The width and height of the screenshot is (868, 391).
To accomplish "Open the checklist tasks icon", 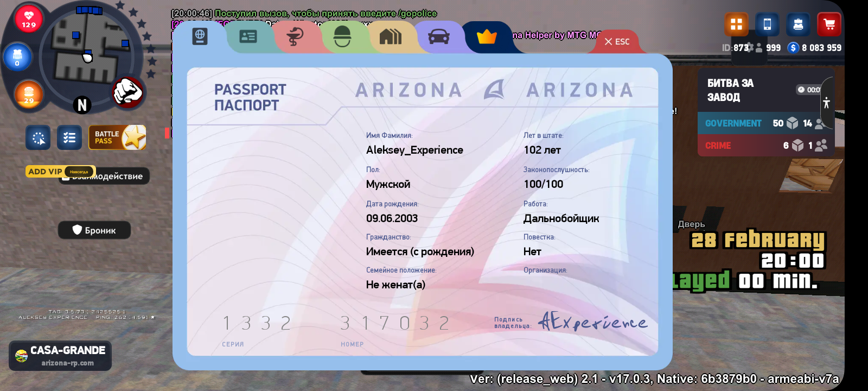I will click(x=69, y=138).
